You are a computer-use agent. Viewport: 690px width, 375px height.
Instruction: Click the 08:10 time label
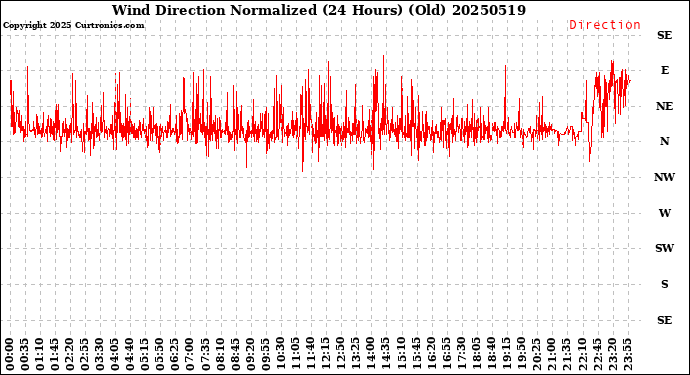pyautogui.click(x=220, y=355)
